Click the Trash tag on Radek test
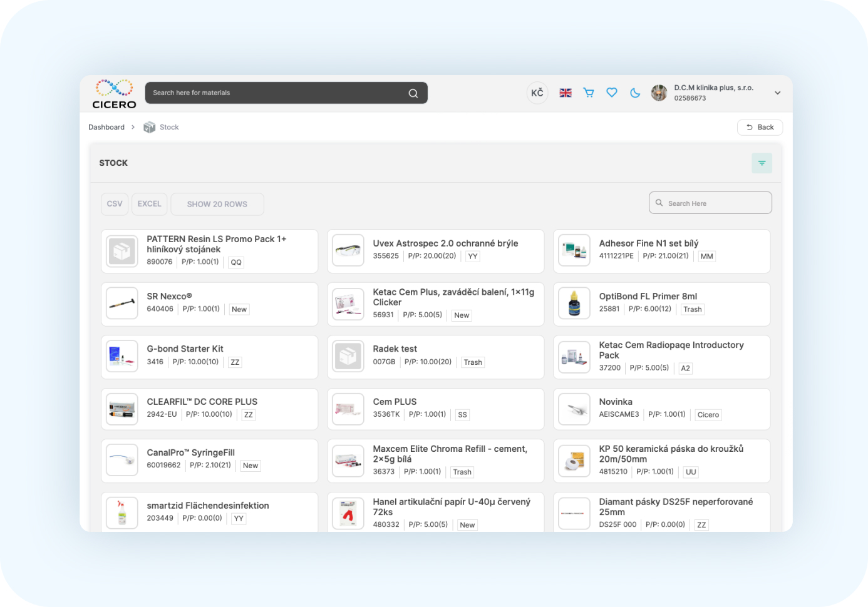This screenshot has width=868, height=607. 473,362
